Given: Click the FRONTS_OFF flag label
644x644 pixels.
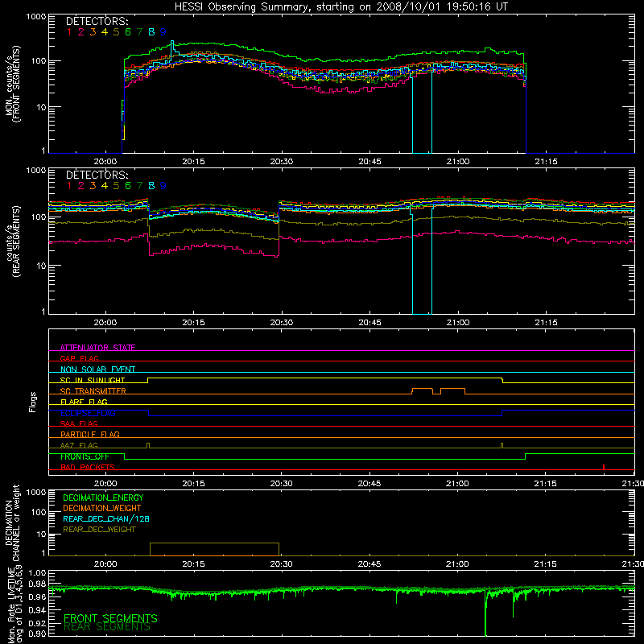Looking at the screenshot, I should tap(85, 456).
